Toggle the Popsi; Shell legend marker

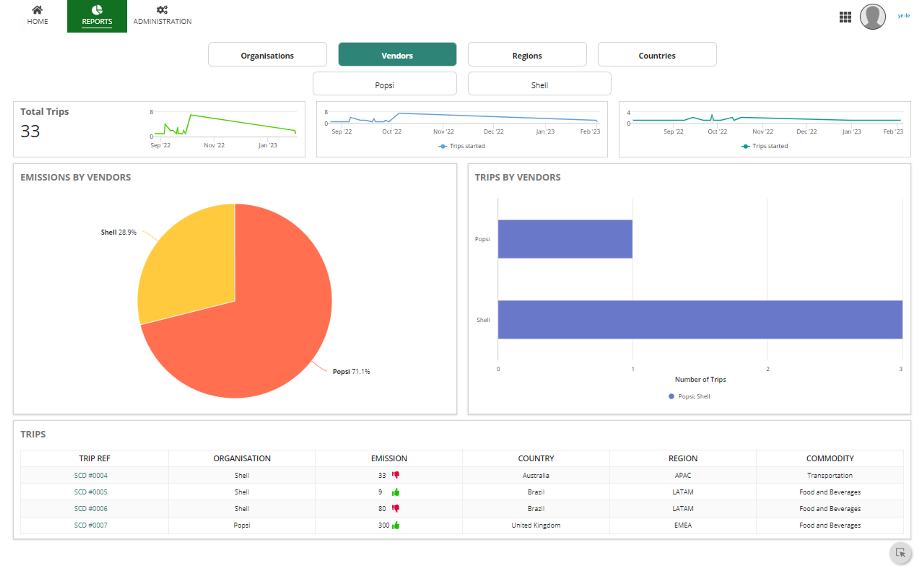(671, 396)
